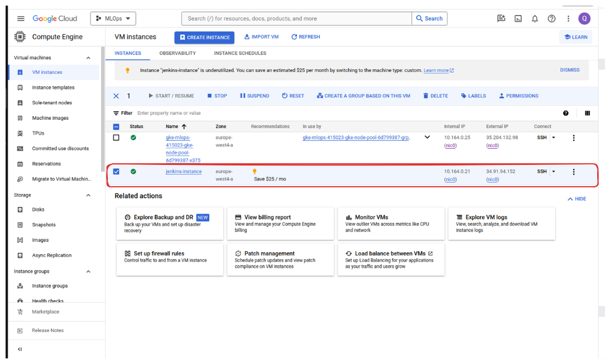Viewport: 610px width, 364px height.
Task: Clear selection with the X icon
Action: coord(116,96)
